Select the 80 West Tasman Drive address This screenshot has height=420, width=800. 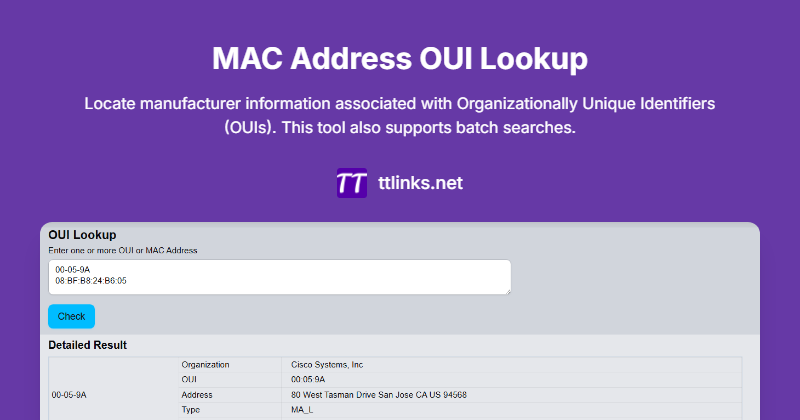point(379,395)
